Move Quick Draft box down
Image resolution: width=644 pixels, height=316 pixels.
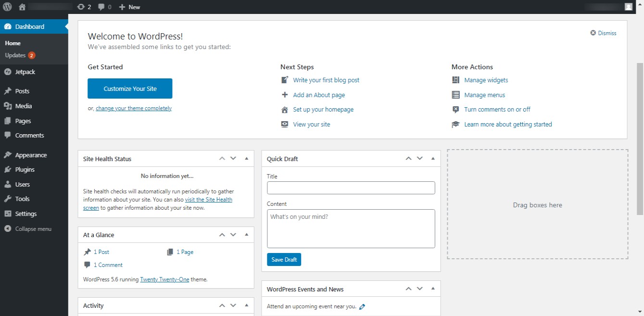(x=419, y=158)
